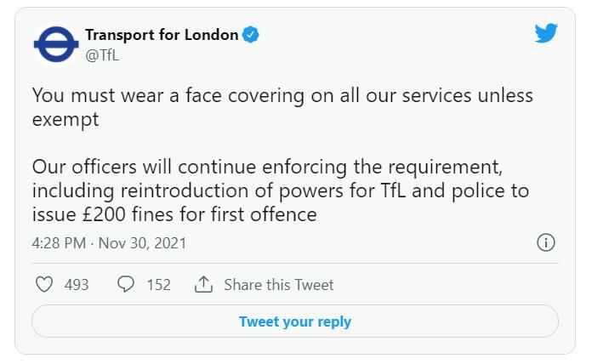Open replies via speech bubble icon
This screenshot has width=609, height=364.
[x=126, y=284]
